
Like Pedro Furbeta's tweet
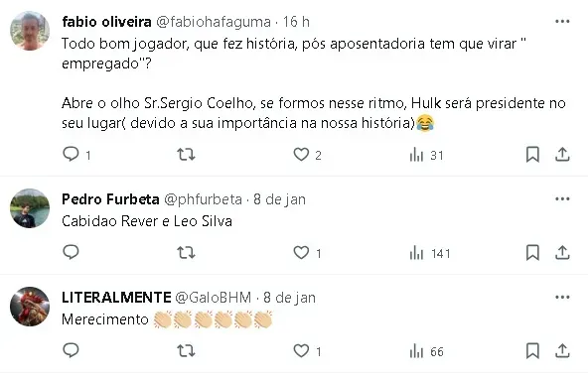pyautogui.click(x=301, y=253)
